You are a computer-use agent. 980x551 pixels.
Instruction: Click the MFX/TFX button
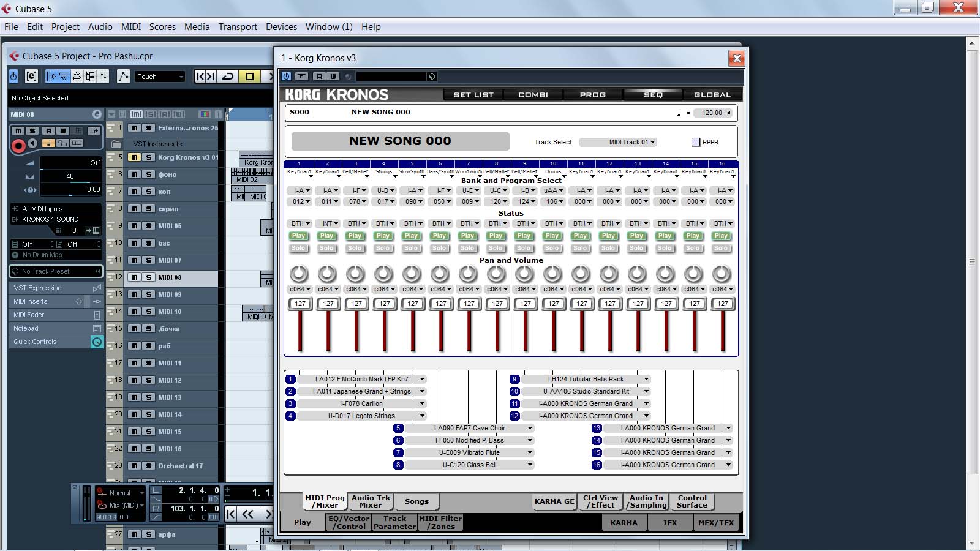[716, 523]
